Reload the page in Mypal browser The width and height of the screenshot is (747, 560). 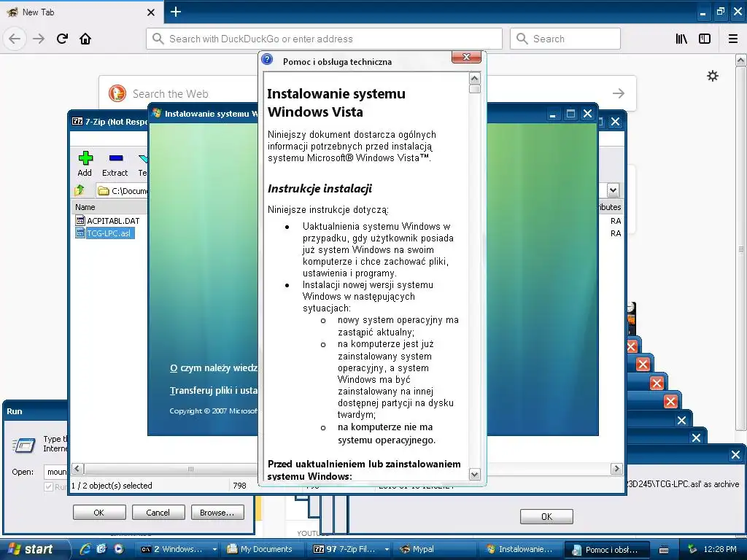pyautogui.click(x=63, y=39)
